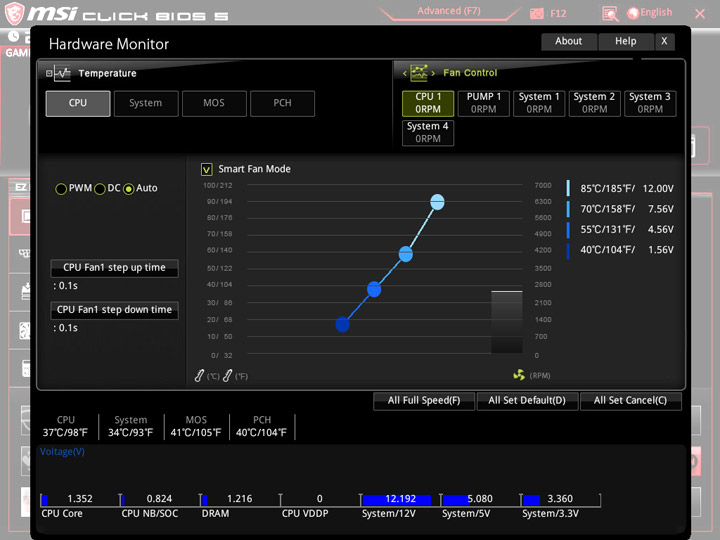Screen dimensions: 720x540
Task: Select the PUMP 1 fan
Action: coord(484,103)
